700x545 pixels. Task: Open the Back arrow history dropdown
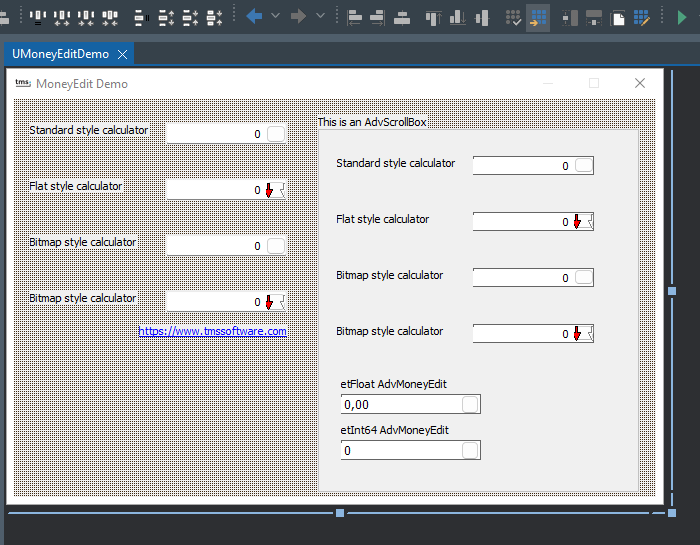point(275,16)
